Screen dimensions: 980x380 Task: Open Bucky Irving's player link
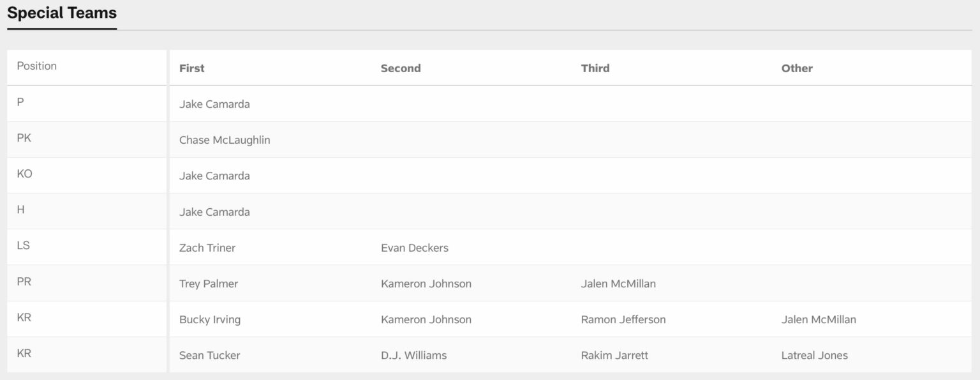(x=210, y=319)
